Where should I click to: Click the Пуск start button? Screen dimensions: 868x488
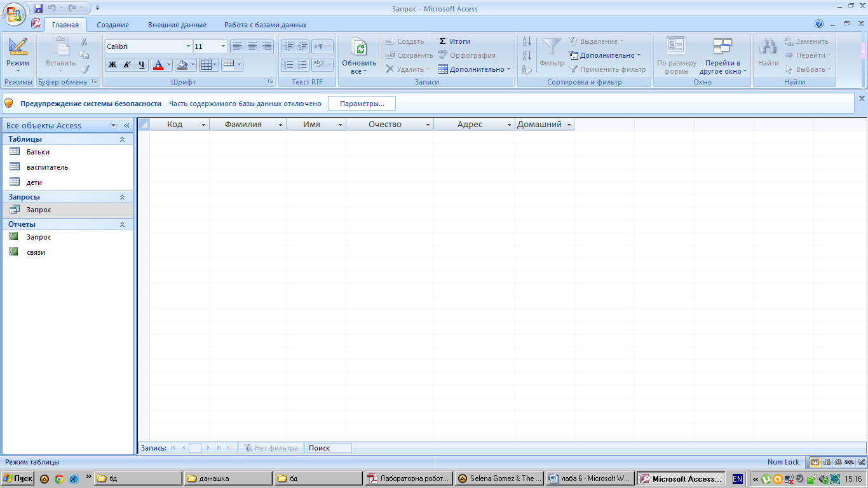[x=18, y=478]
